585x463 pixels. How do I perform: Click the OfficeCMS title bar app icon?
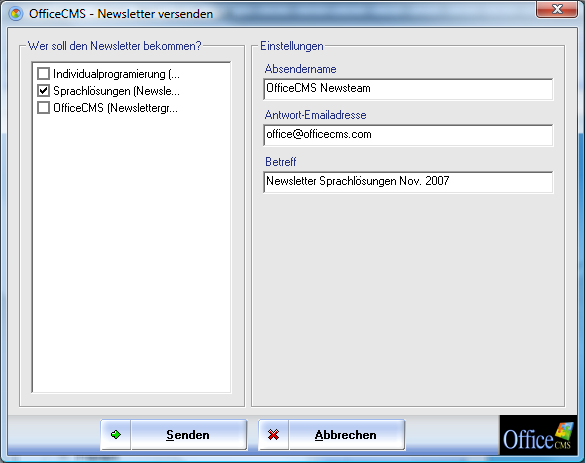[x=16, y=14]
